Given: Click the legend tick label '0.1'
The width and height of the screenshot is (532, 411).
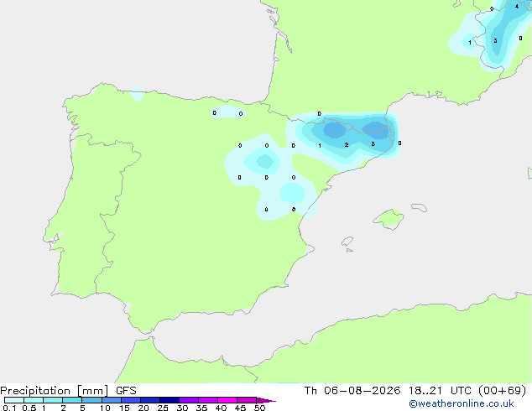Looking at the screenshot, I should 9,408.
